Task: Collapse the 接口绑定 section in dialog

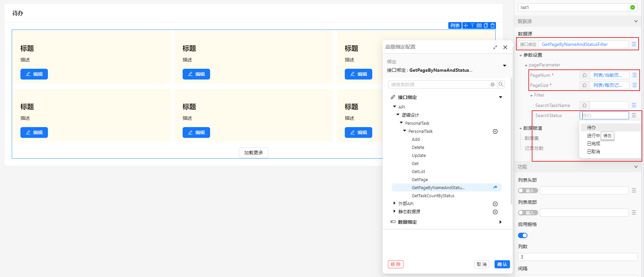Action: (x=501, y=97)
